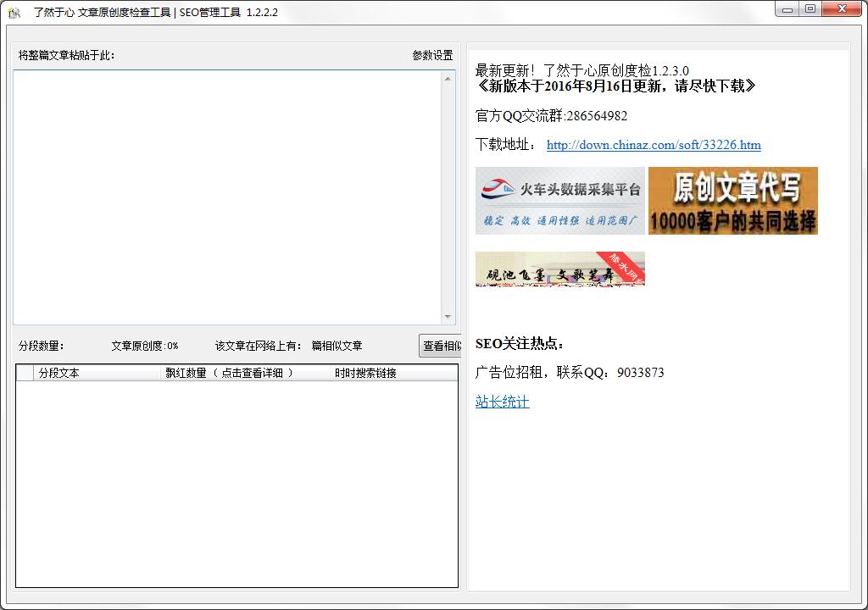Click the 查看相似 button
868x610 pixels.
(440, 346)
